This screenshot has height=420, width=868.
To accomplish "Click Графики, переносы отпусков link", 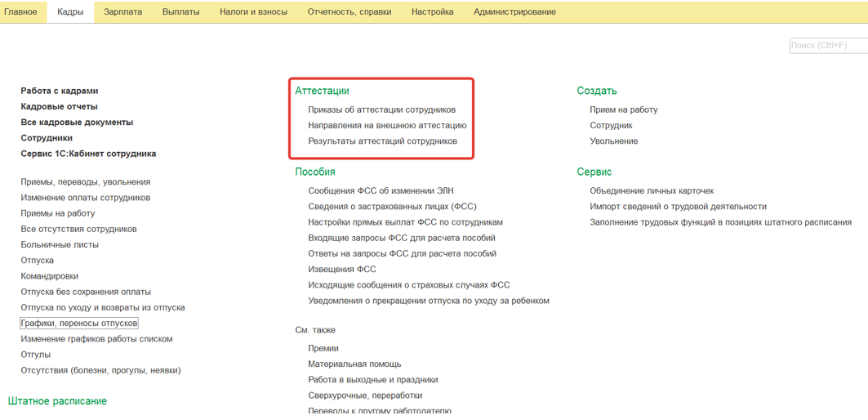I will pyautogui.click(x=79, y=324).
